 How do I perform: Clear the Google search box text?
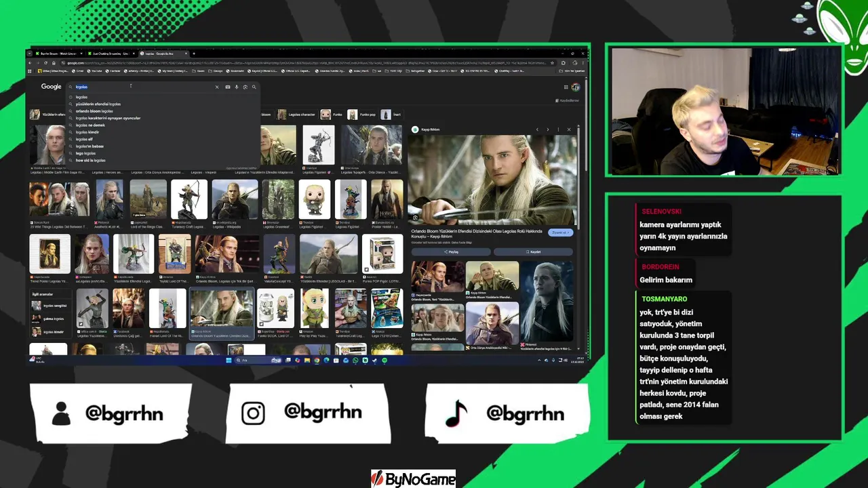pos(217,87)
